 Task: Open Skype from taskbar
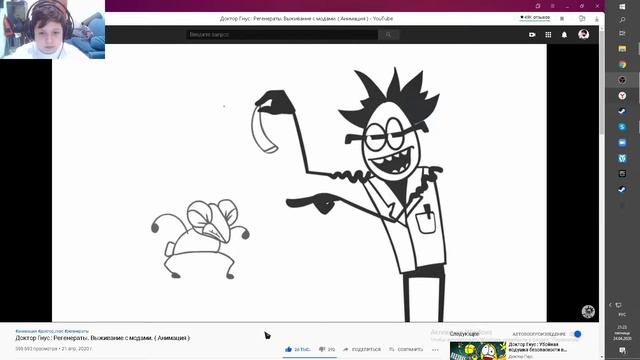(x=622, y=127)
